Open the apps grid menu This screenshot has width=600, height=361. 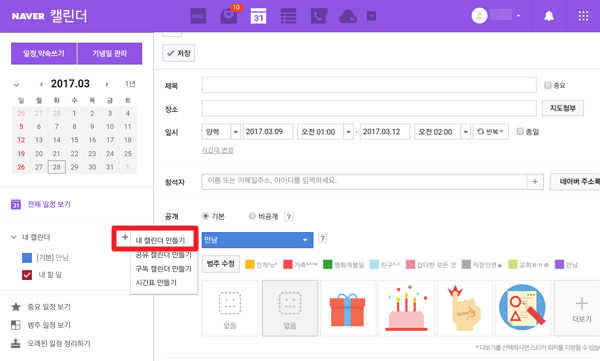coord(583,16)
